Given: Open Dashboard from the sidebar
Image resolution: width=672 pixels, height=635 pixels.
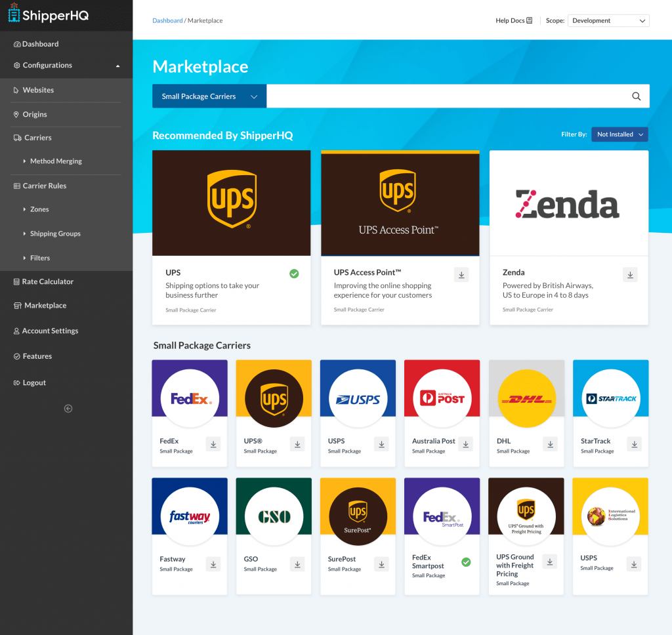Looking at the screenshot, I should [36, 44].
